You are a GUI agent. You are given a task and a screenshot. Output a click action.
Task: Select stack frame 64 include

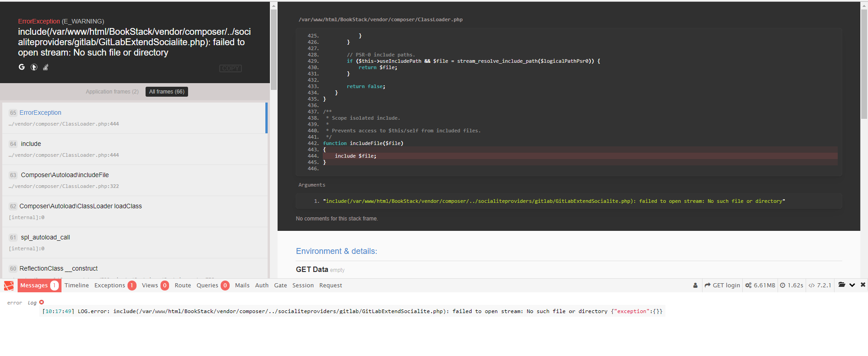click(x=134, y=149)
